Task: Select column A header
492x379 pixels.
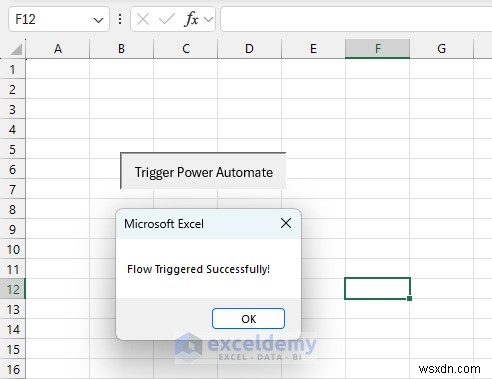Action: 58,49
